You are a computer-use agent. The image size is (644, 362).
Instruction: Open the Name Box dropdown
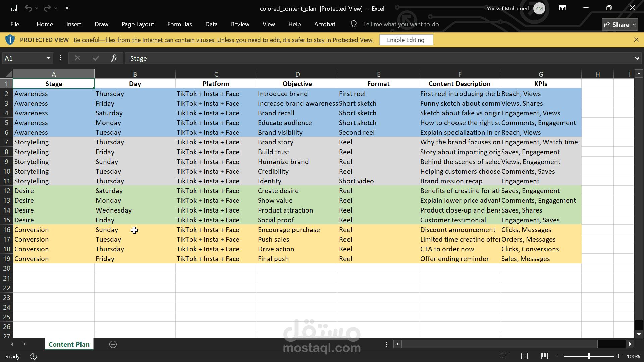(48, 58)
